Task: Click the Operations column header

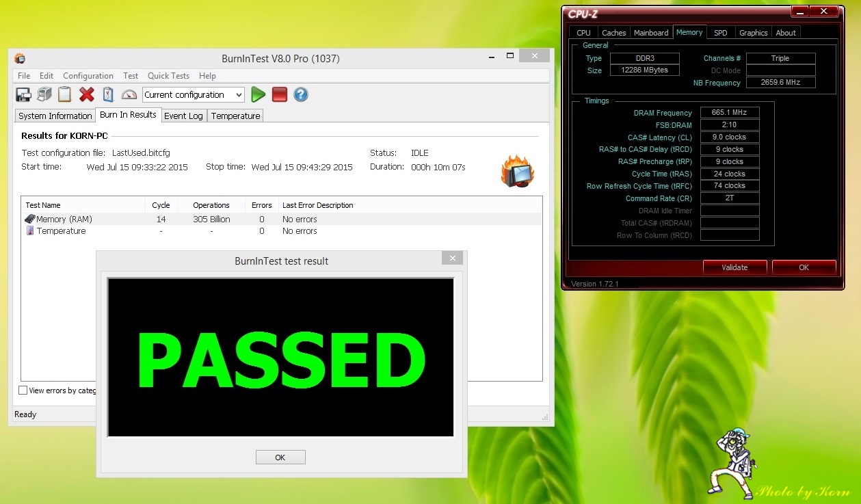Action: (x=211, y=205)
